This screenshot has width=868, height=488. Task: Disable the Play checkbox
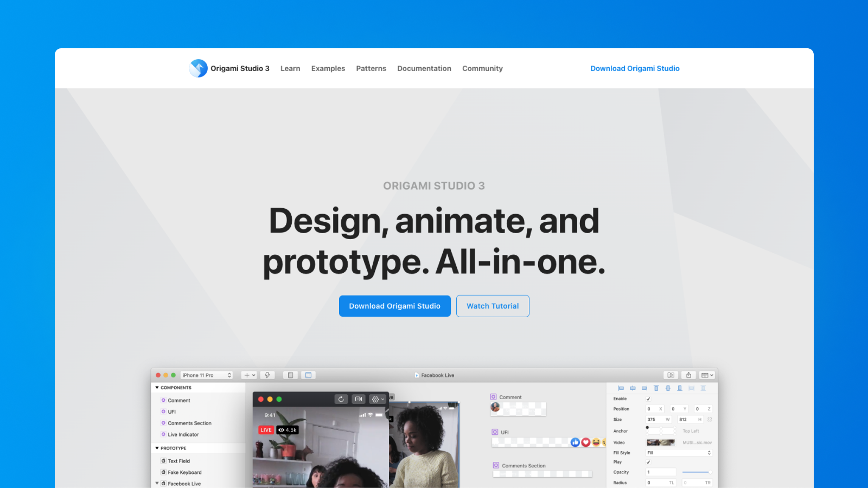tap(648, 462)
